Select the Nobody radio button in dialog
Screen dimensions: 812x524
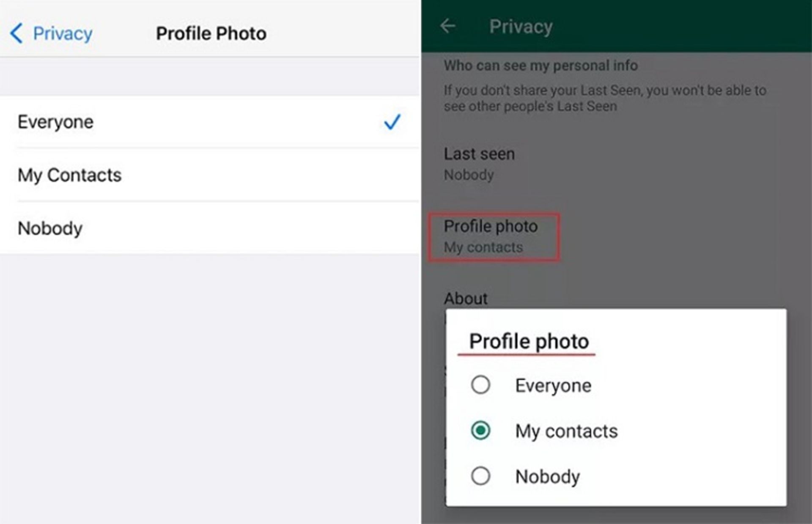tap(480, 476)
